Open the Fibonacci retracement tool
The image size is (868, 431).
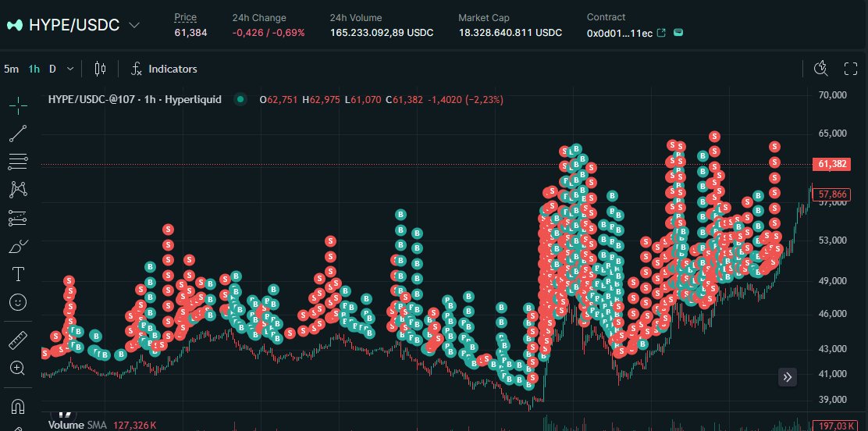click(x=18, y=162)
